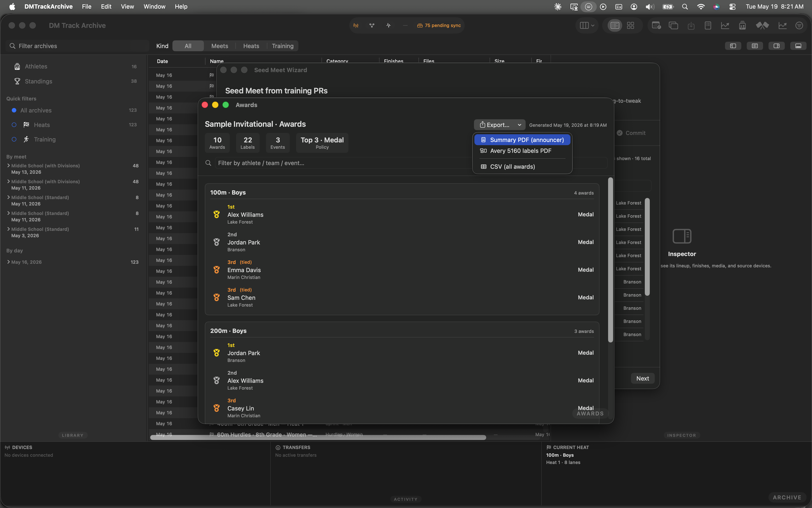Click the bronze medal icon for Emma Davis

[x=216, y=270]
